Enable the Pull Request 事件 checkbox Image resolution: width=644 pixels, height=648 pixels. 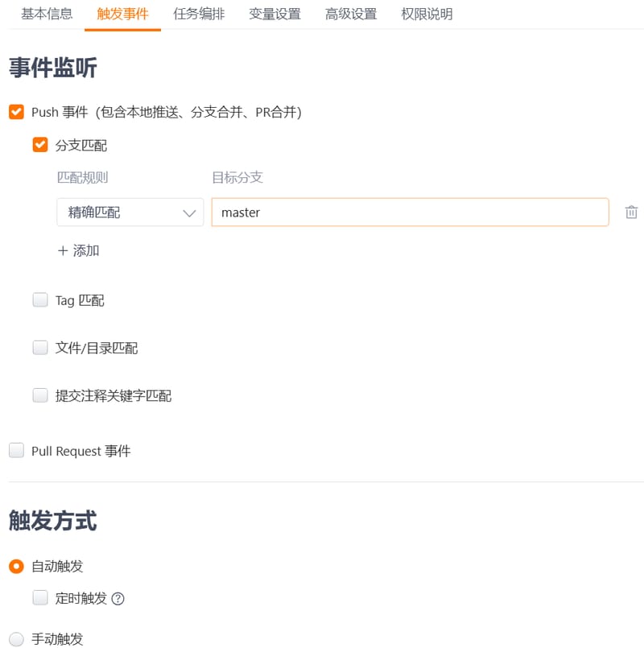click(x=17, y=451)
